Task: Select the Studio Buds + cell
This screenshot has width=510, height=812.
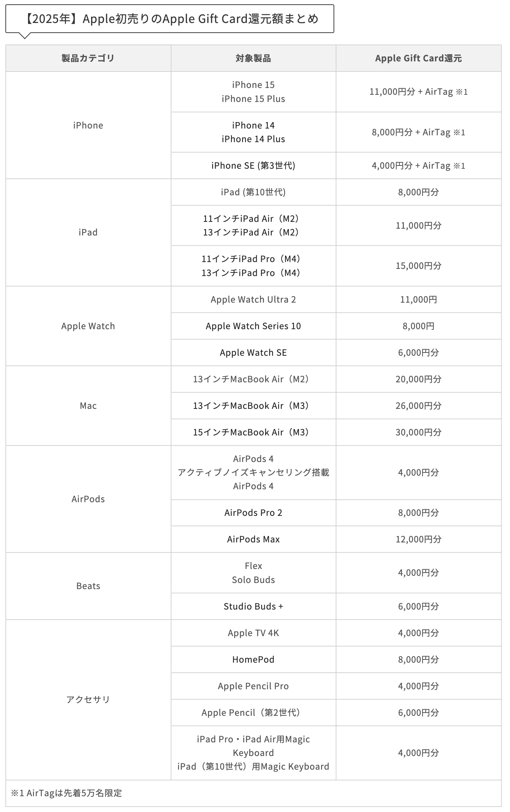Action: click(x=254, y=606)
